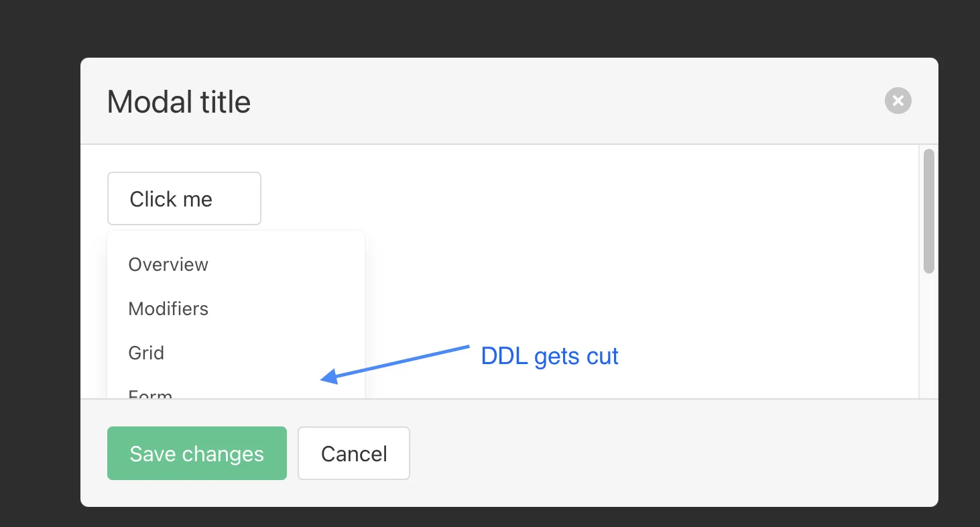
Task: Close the modal using the X icon
Action: click(x=898, y=101)
